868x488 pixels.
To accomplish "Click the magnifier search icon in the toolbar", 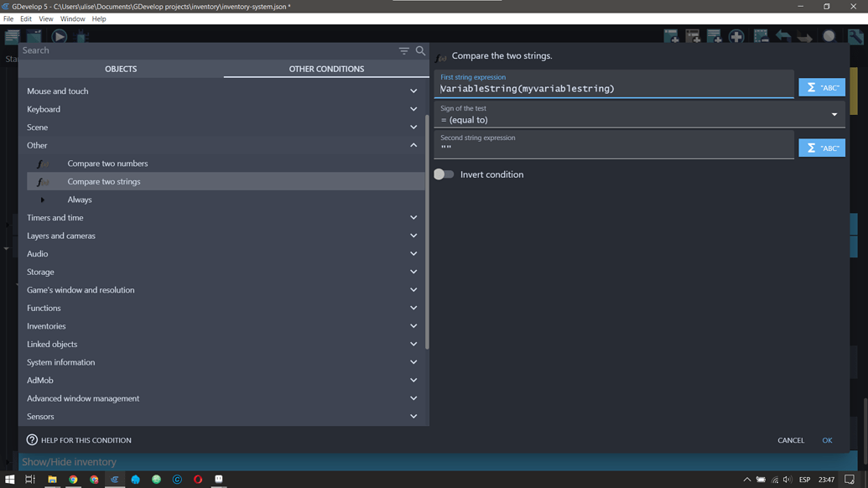I will [x=829, y=36].
